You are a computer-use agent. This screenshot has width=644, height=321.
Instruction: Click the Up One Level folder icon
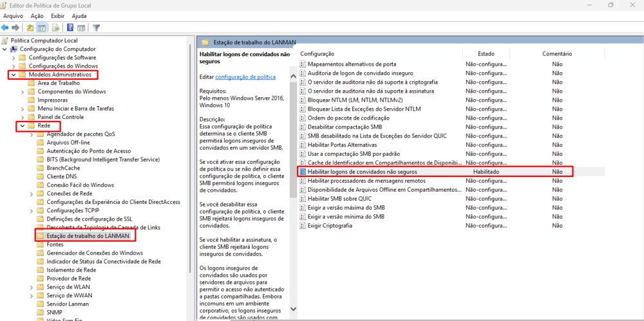coord(30,28)
